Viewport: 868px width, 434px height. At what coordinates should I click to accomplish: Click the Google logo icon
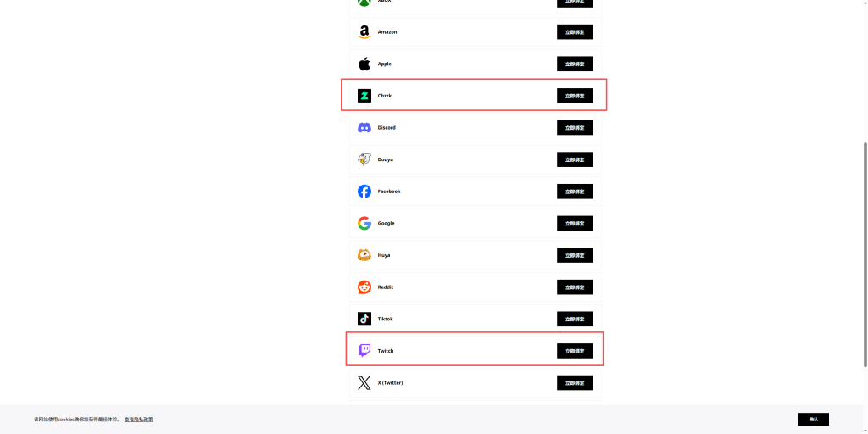(x=364, y=223)
